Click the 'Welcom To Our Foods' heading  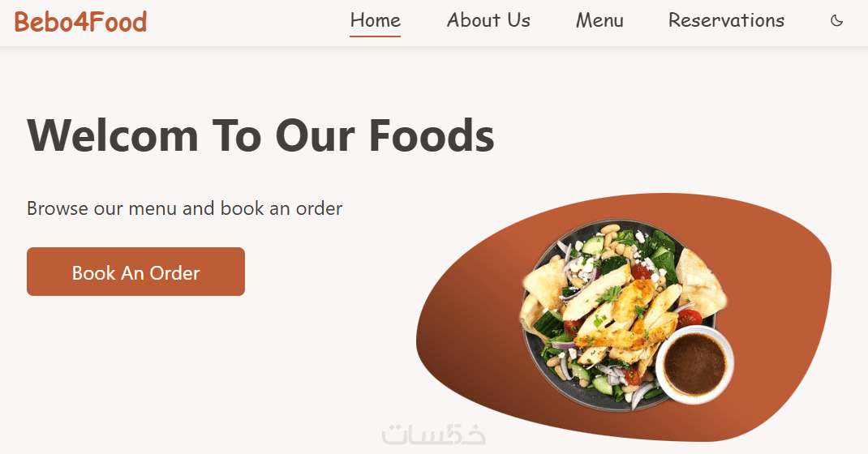point(260,135)
